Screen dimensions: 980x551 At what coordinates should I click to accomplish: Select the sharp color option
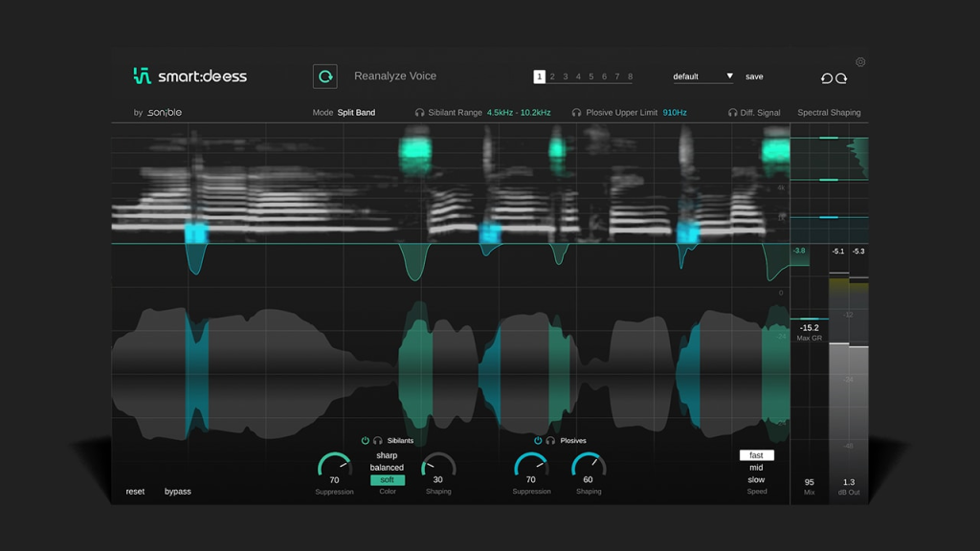point(387,455)
